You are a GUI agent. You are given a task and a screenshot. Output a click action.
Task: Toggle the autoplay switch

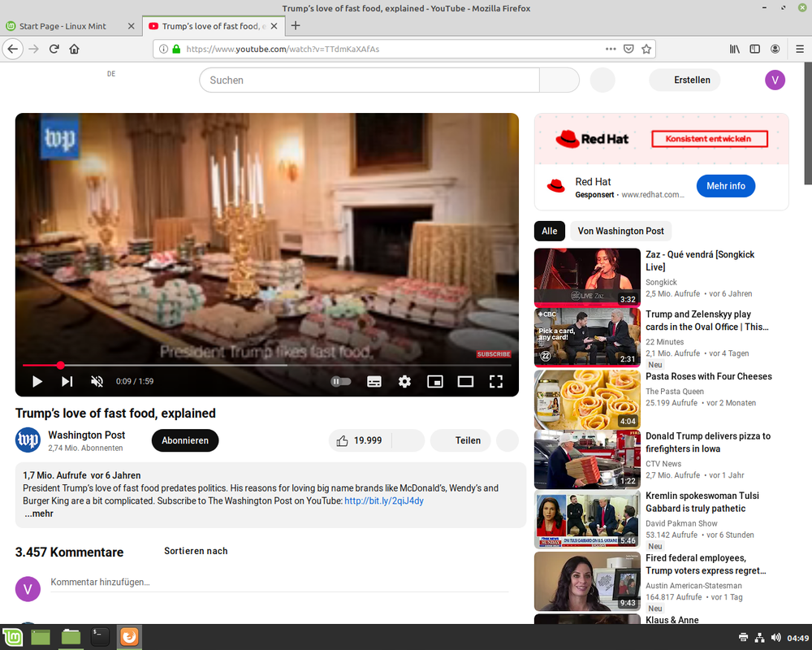[341, 382]
